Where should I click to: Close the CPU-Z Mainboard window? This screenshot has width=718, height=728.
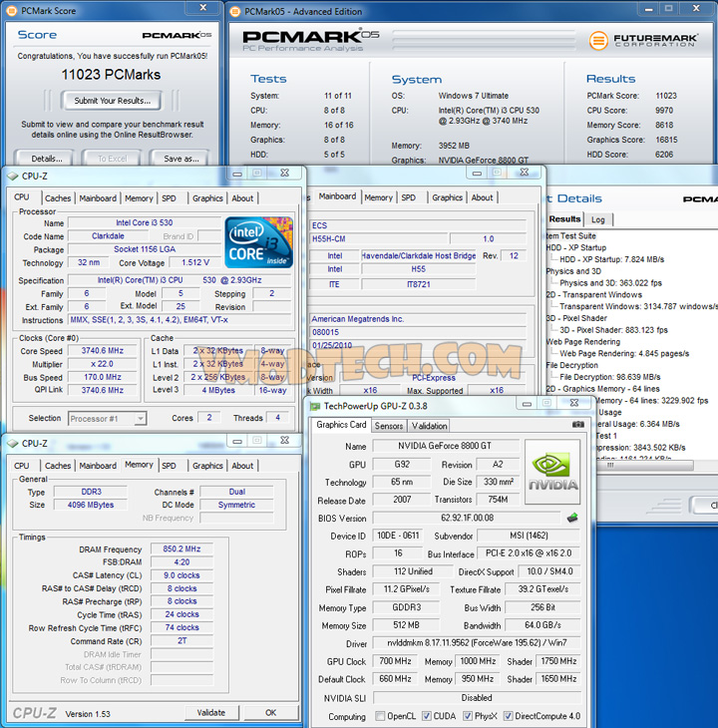(524, 173)
